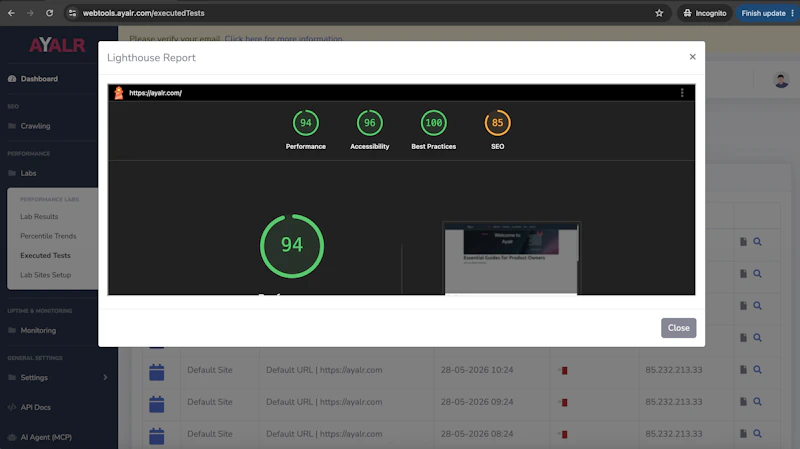Select the Best Practices score gauge 100
The image size is (800, 449).
(x=434, y=123)
